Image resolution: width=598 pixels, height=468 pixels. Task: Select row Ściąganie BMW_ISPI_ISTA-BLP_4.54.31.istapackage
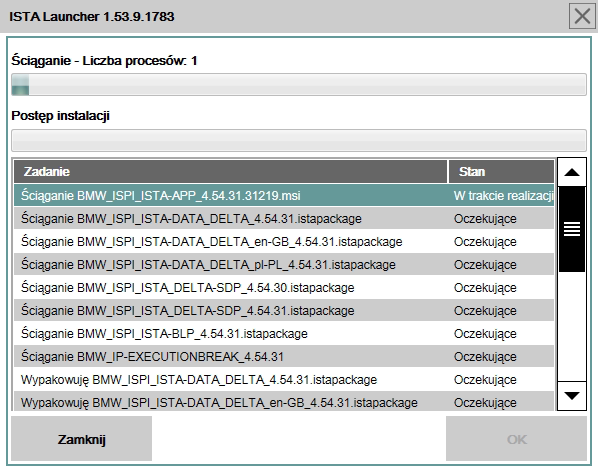pos(284,334)
